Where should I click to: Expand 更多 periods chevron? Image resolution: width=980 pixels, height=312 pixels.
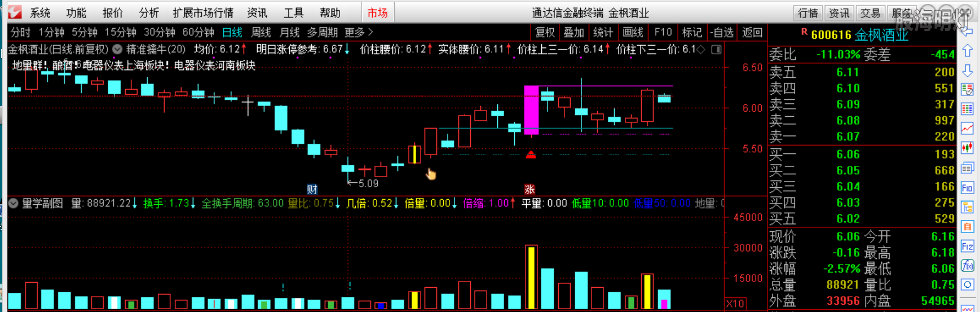370,32
